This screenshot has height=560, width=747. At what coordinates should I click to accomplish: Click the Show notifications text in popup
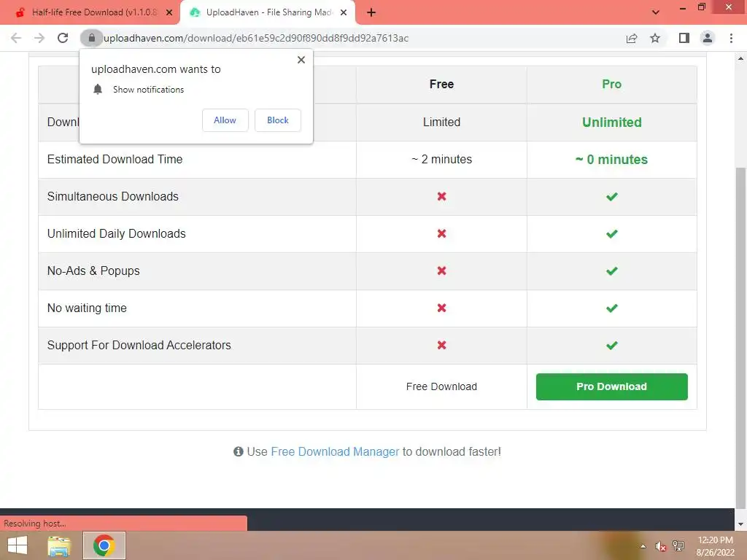pyautogui.click(x=148, y=90)
